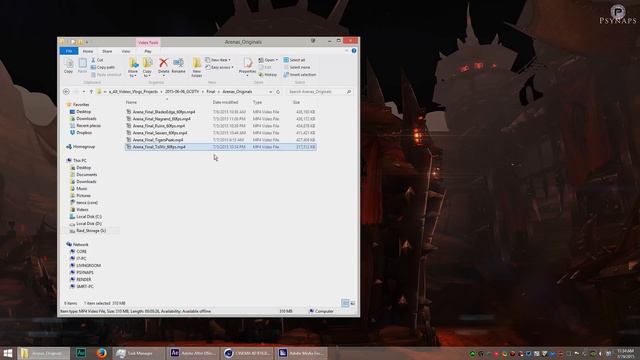Sort files by Date modified column
640x360 pixels.
225,102
